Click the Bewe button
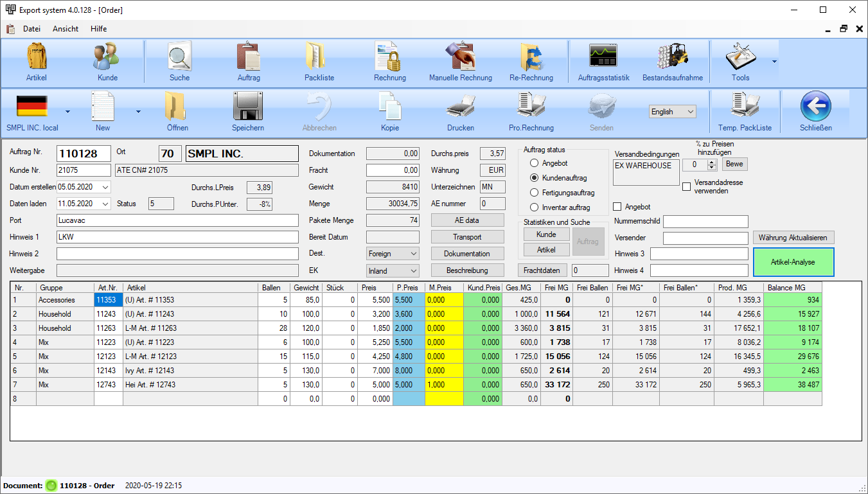 point(734,164)
